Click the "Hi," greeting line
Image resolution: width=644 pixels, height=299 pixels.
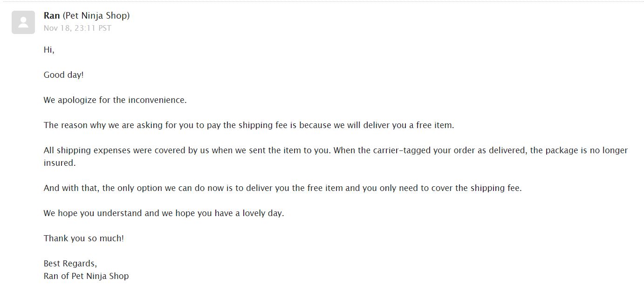[x=49, y=50]
